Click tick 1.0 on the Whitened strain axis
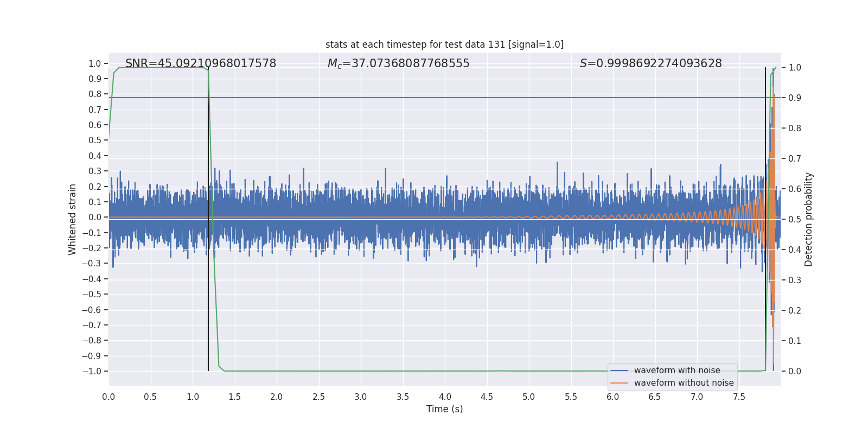This screenshot has width=868, height=434. click(x=95, y=63)
